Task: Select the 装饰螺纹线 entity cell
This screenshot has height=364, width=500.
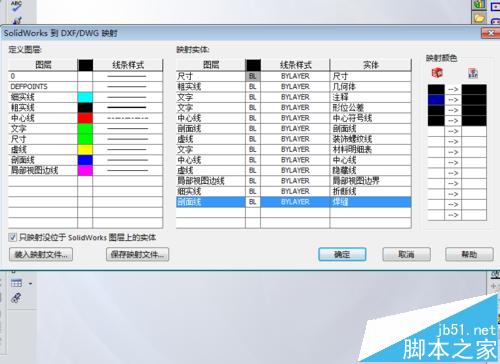Action: 371,139
